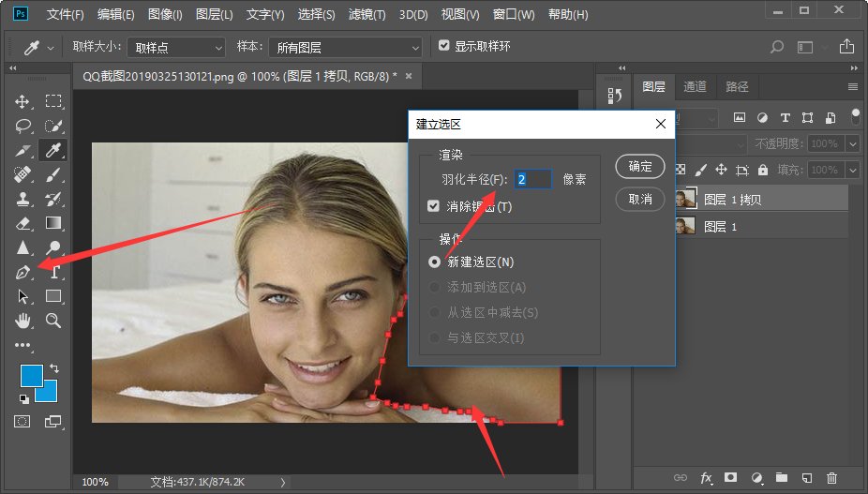Collapse the toolbox with double-arrow

tap(13, 67)
